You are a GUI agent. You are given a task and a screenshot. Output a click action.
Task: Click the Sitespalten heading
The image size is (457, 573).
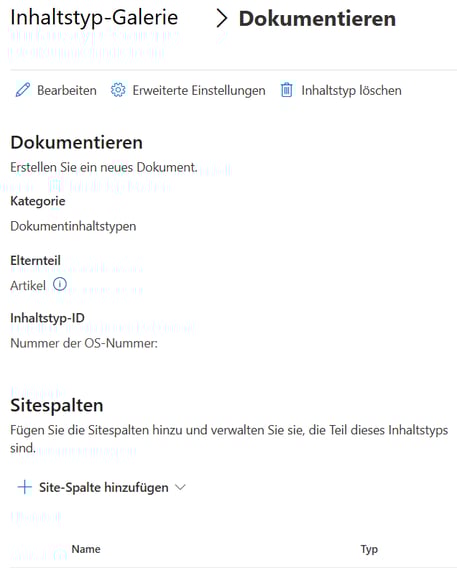click(x=57, y=405)
